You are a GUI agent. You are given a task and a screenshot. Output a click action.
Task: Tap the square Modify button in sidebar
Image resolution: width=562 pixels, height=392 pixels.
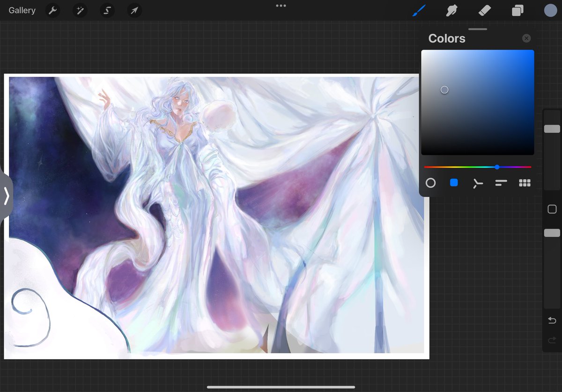point(552,209)
